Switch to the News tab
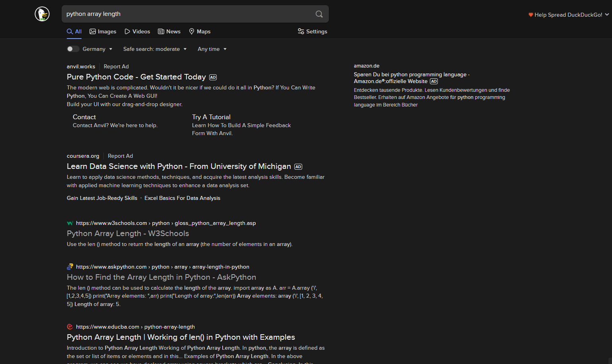This screenshot has height=364, width=612. [169, 31]
